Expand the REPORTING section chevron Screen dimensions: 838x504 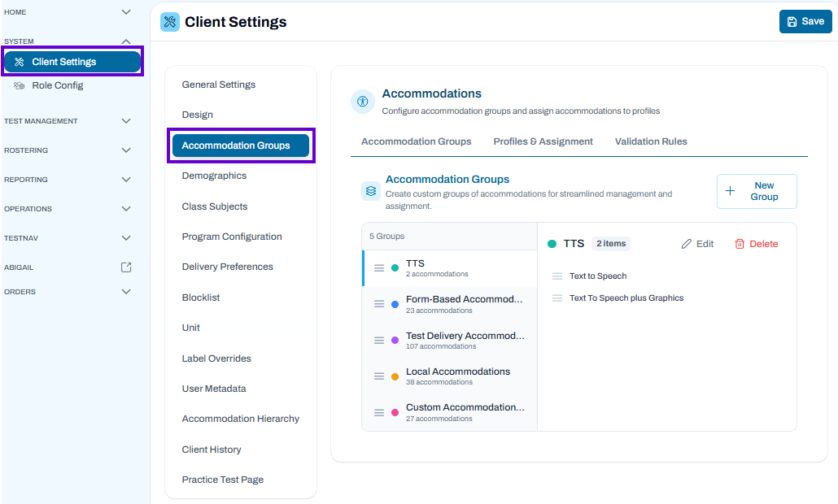click(126, 180)
